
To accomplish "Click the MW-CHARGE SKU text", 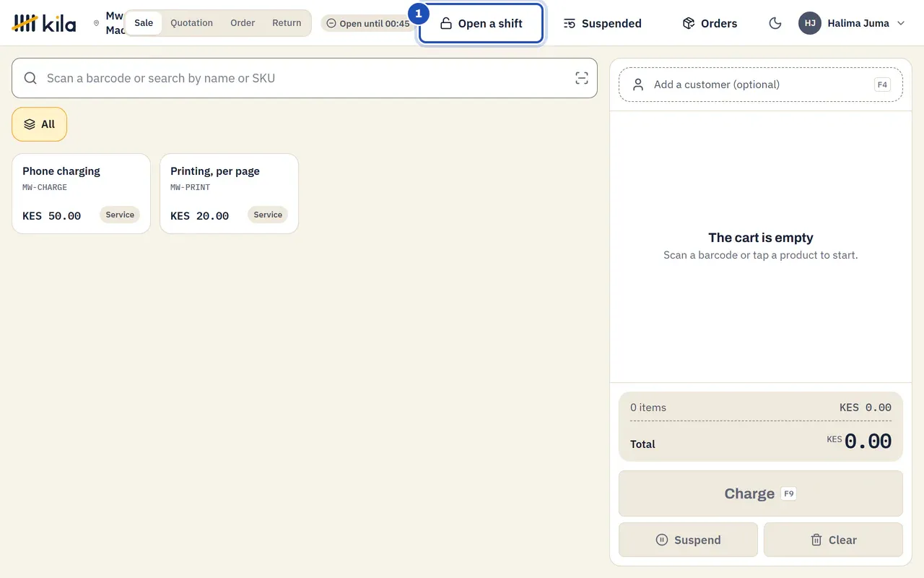I will [x=45, y=187].
